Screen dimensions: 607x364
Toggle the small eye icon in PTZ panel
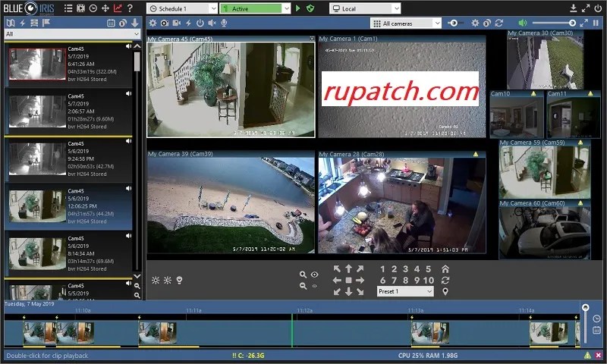(x=314, y=286)
